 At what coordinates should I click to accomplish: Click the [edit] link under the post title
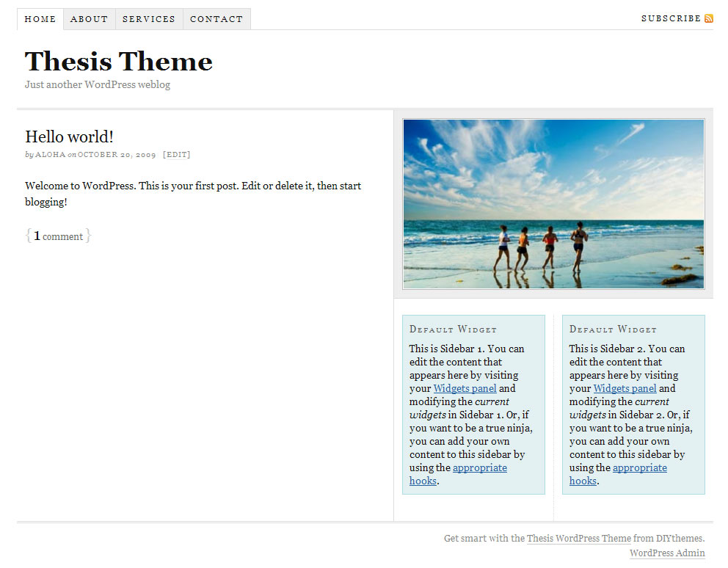pos(176,155)
